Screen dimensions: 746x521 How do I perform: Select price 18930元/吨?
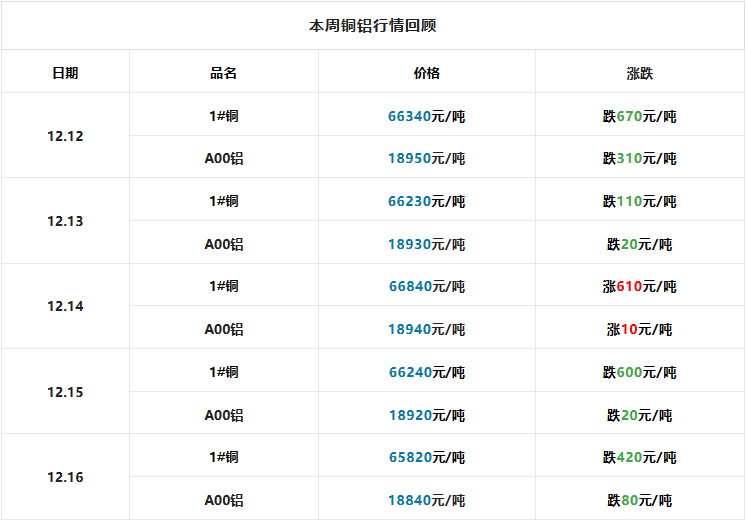[x=427, y=244]
